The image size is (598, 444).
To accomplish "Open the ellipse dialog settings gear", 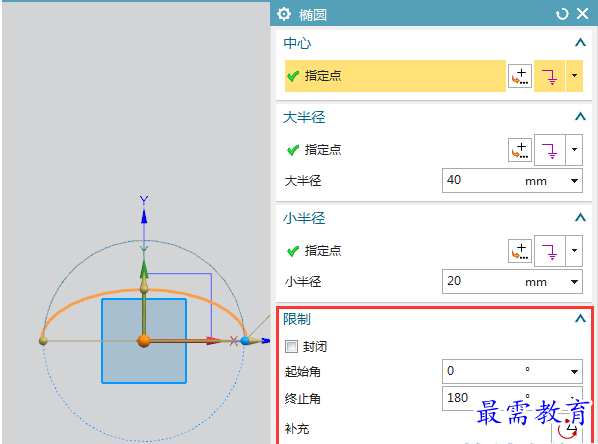I will [x=284, y=14].
